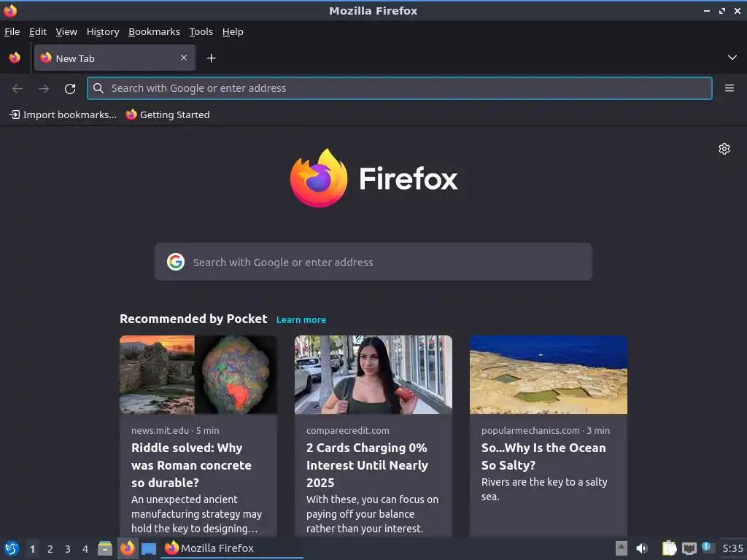
Task: Open the Getting Started bookmark
Action: [x=168, y=114]
